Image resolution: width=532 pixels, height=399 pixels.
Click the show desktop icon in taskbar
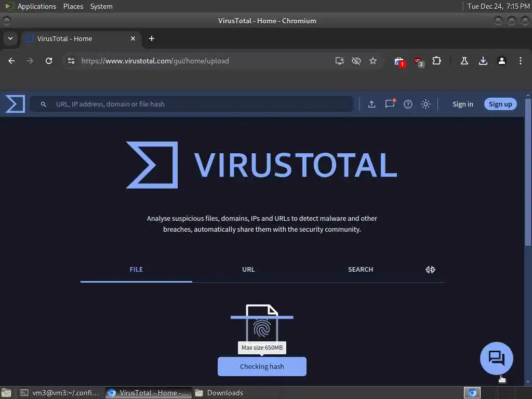point(6,393)
